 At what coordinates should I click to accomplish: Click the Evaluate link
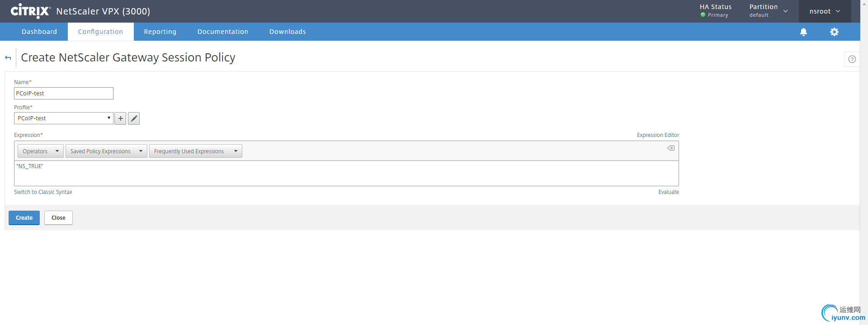[x=669, y=192]
